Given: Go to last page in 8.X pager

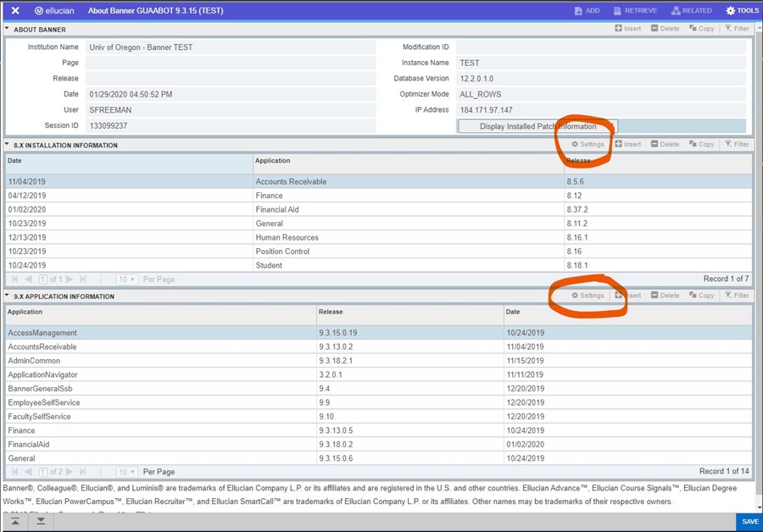Looking at the screenshot, I should pyautogui.click(x=83, y=280).
